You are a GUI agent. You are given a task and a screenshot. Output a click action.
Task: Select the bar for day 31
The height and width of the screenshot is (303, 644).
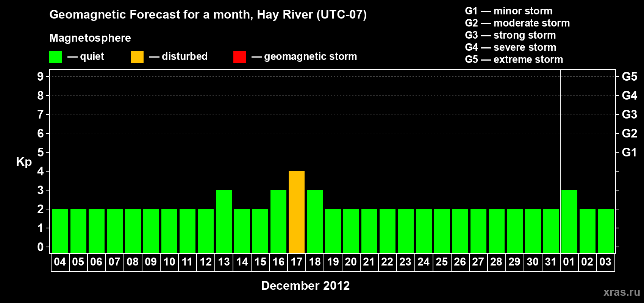[x=551, y=231]
